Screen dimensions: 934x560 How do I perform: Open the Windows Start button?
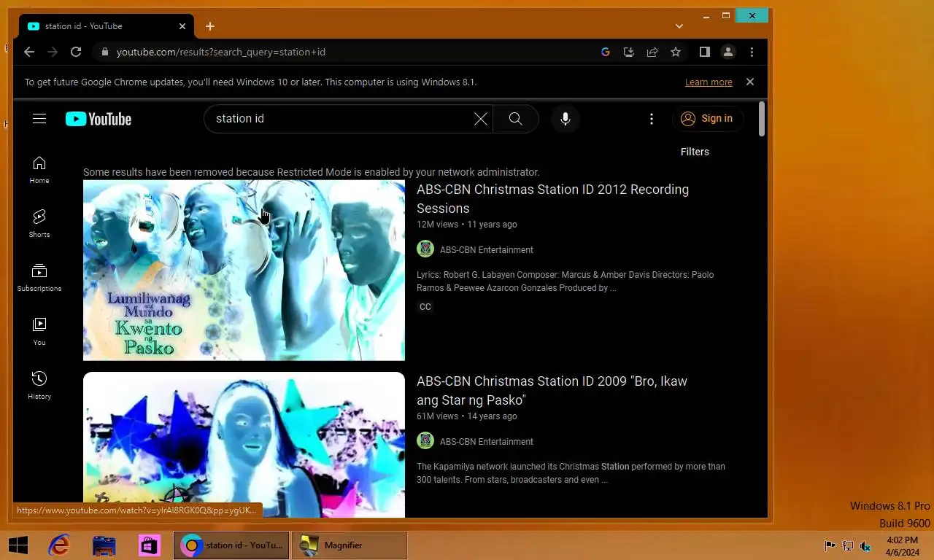[18, 545]
